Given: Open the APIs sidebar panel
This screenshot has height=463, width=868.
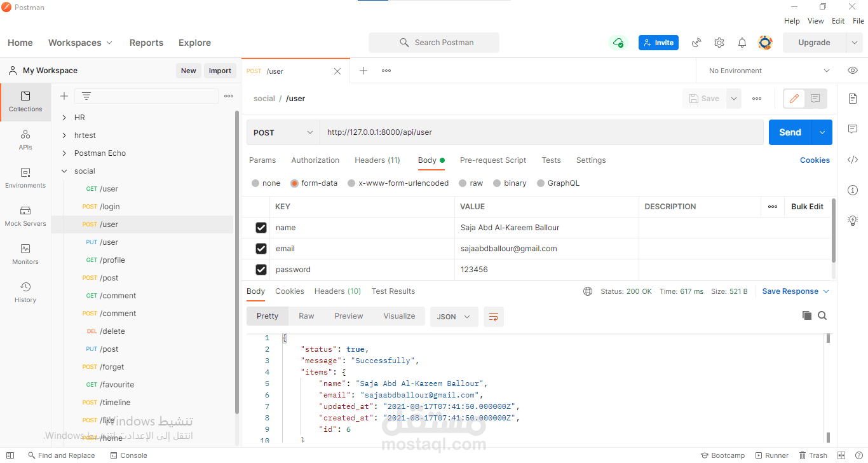Looking at the screenshot, I should [x=25, y=140].
